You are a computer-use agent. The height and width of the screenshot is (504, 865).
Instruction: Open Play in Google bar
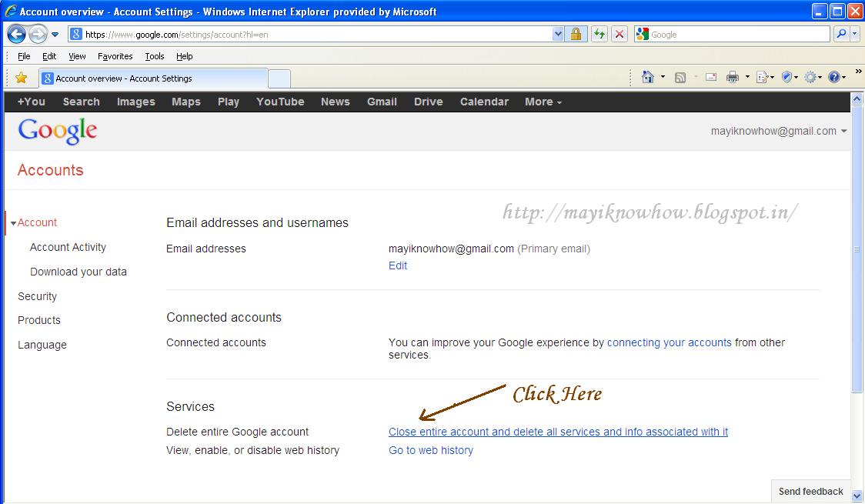229,102
